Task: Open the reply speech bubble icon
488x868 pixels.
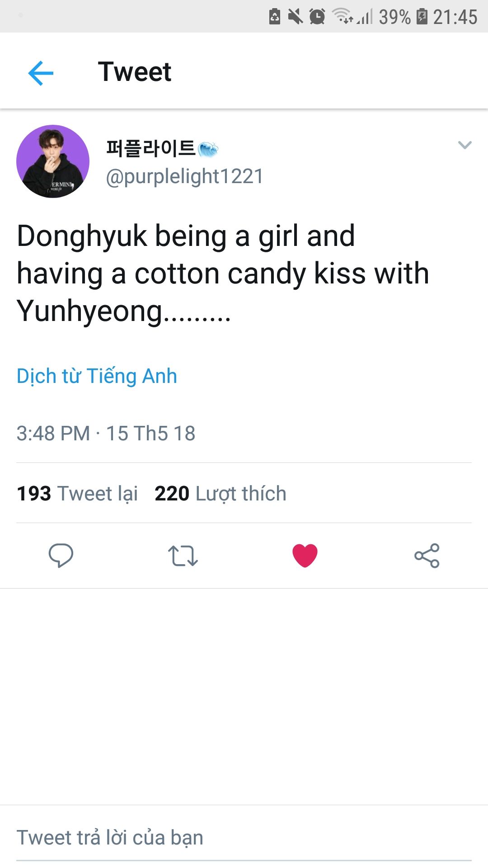Action: coord(61,556)
